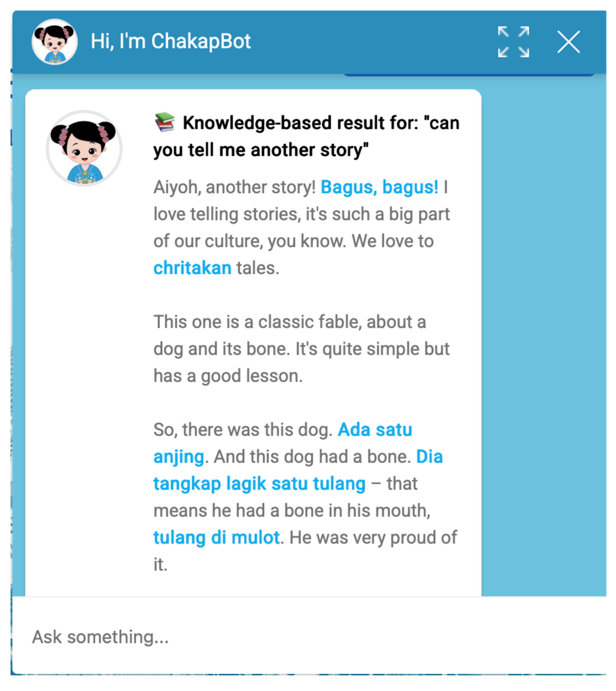Screen dimensions: 616x691
Task: Click the "tulang di mulot" phrase
Action: 217,537
